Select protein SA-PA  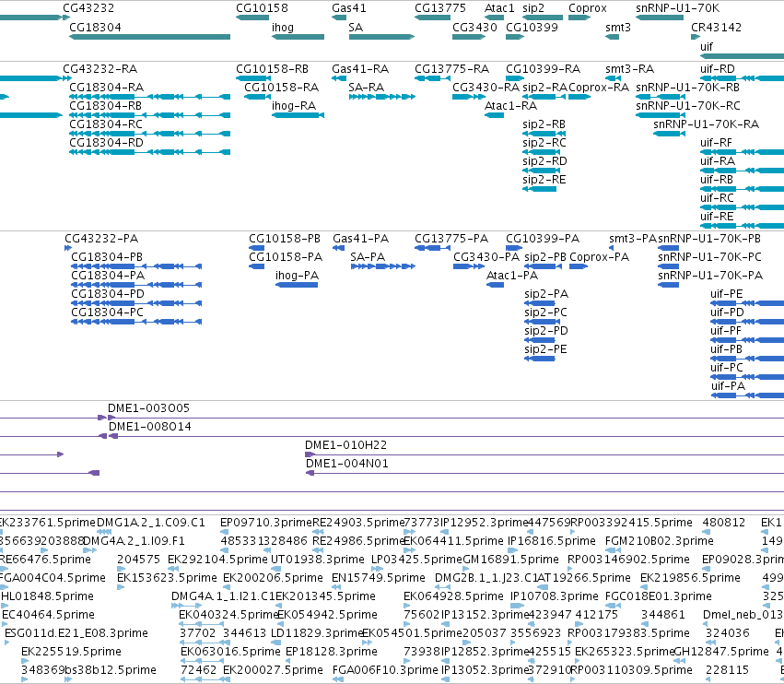coord(383,266)
